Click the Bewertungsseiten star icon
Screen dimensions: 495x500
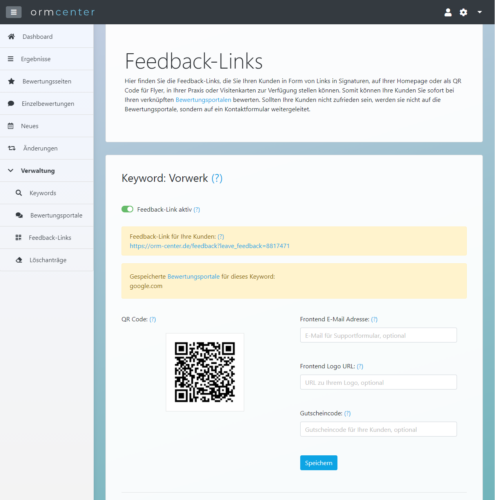11,81
